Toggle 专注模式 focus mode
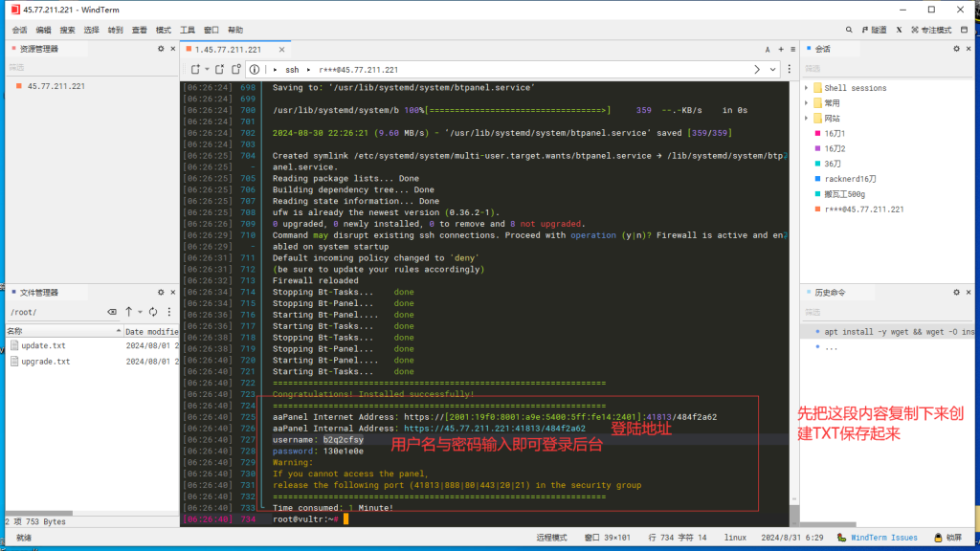The height and width of the screenshot is (551, 980). click(931, 30)
